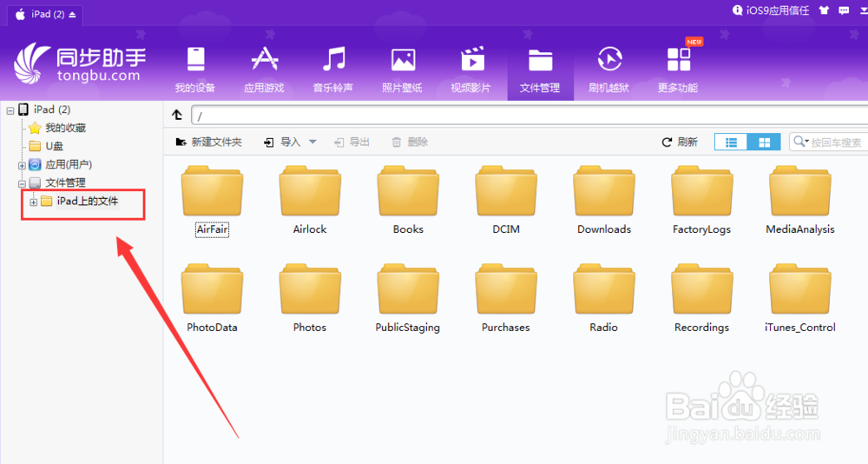The height and width of the screenshot is (464, 868).
Task: Select the Purchases folder
Action: pos(506,299)
